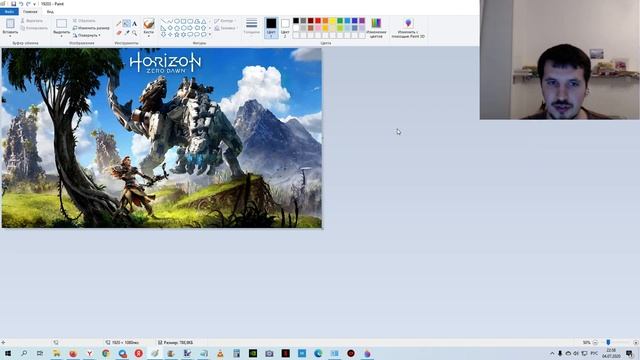Screen dimensions: 640x360
Task: Click the zoom slider handle in status bar
Action: click(608, 342)
